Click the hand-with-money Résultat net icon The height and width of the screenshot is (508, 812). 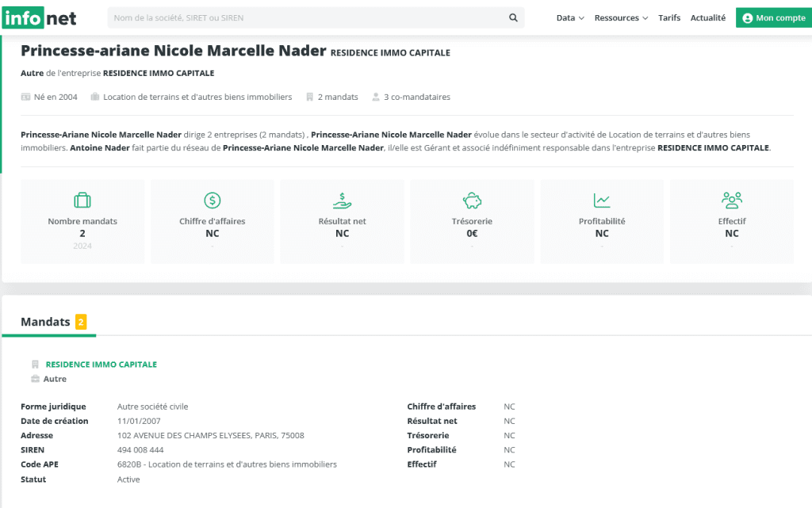tap(342, 201)
